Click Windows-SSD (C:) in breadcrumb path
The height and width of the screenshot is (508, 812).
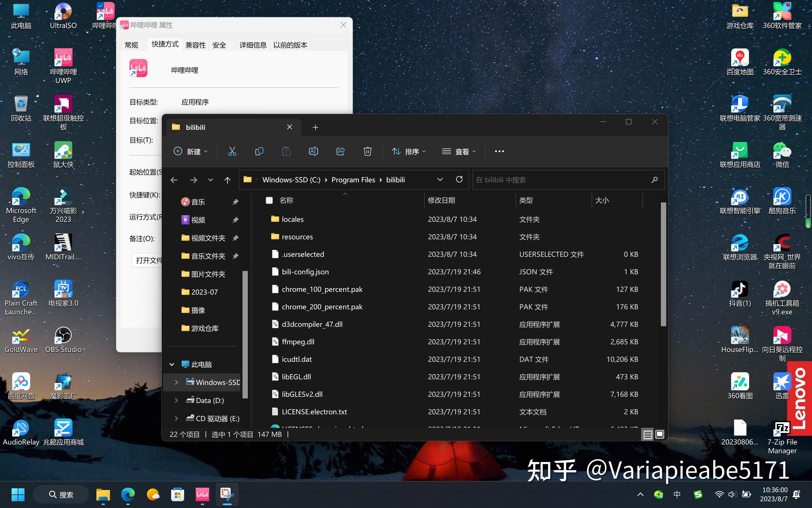[x=291, y=180]
